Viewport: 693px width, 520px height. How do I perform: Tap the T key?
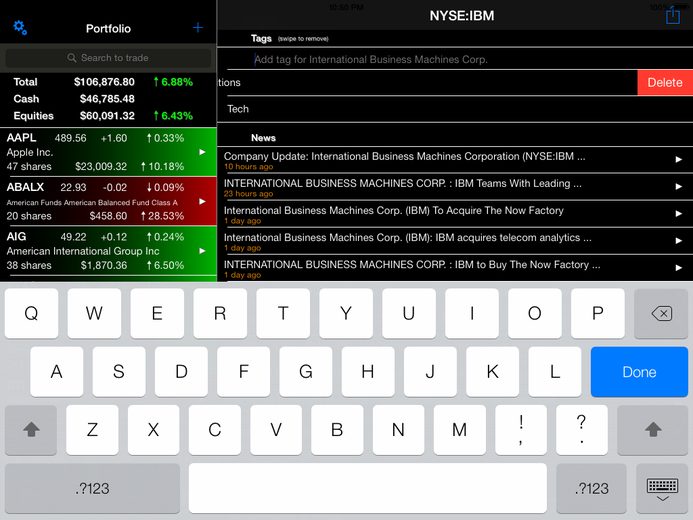(283, 314)
